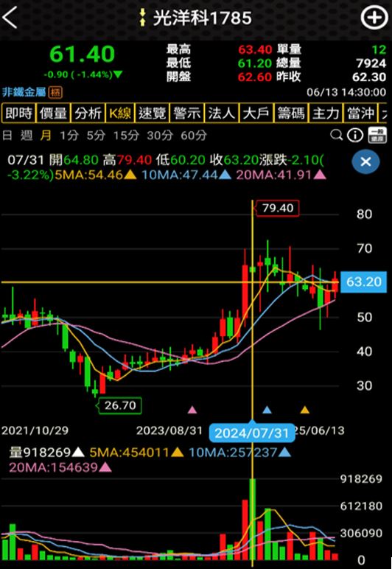Open the chart search magnifier icon

click(x=336, y=136)
